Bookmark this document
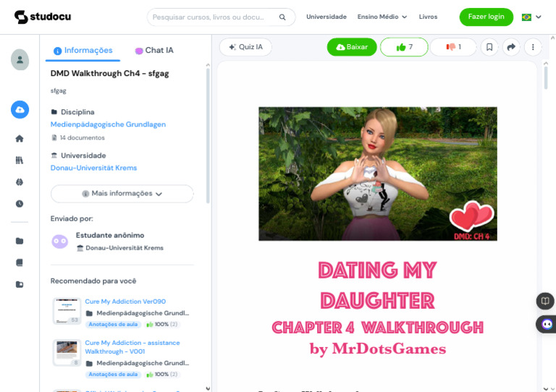 (x=489, y=47)
